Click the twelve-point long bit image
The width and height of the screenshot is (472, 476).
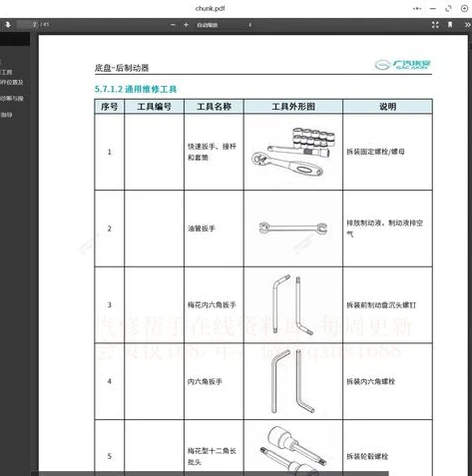tap(293, 449)
